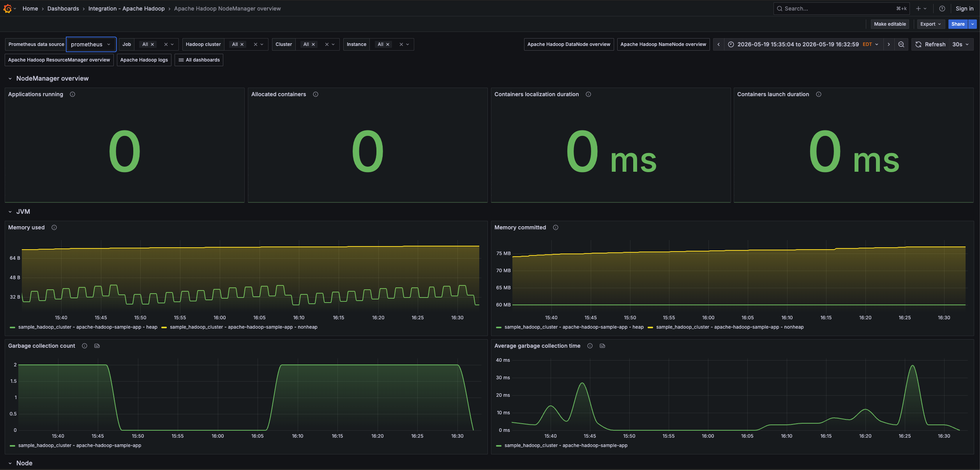
Task: Show info for Average garbage collection time
Action: click(x=590, y=346)
